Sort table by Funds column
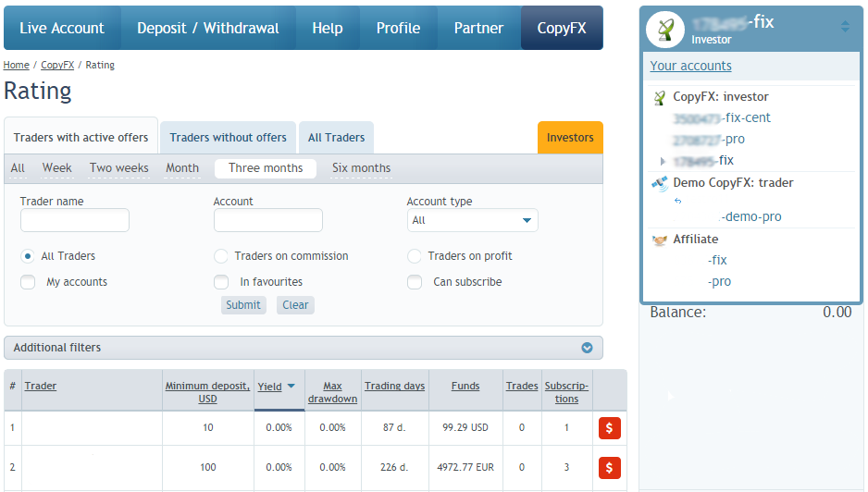 click(x=465, y=386)
